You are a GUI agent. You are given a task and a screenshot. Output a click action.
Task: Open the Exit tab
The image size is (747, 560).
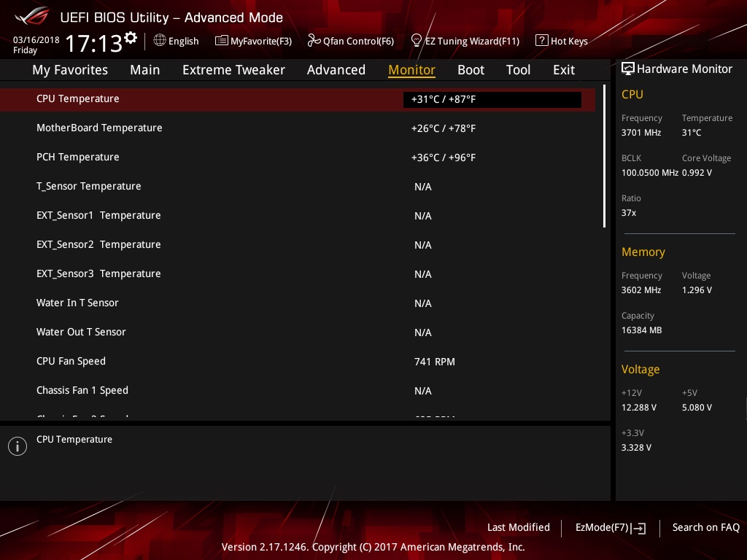pyautogui.click(x=564, y=70)
